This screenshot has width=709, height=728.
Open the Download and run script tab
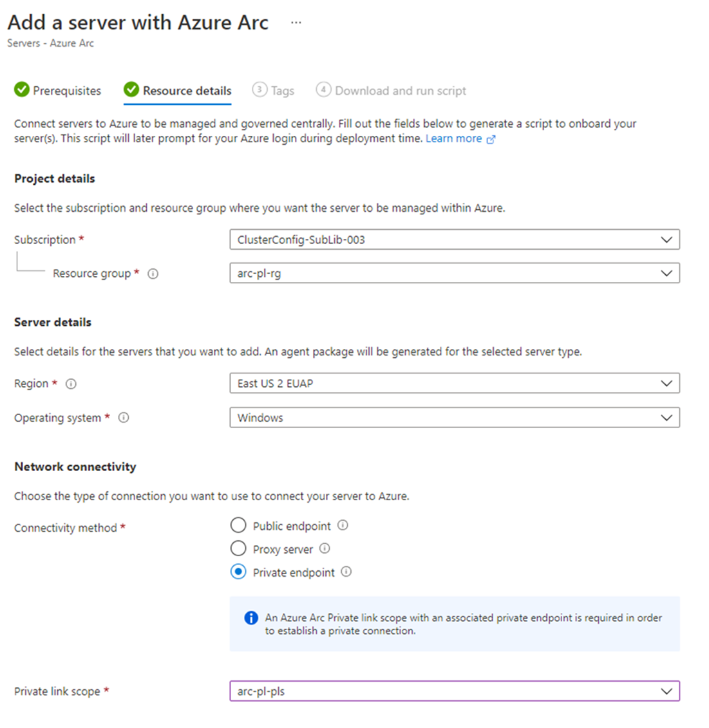click(392, 91)
